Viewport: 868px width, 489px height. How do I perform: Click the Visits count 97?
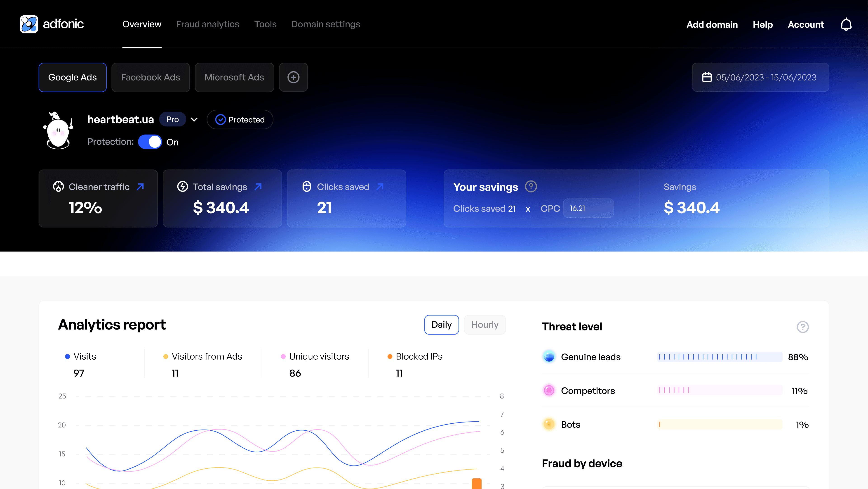[x=79, y=373]
